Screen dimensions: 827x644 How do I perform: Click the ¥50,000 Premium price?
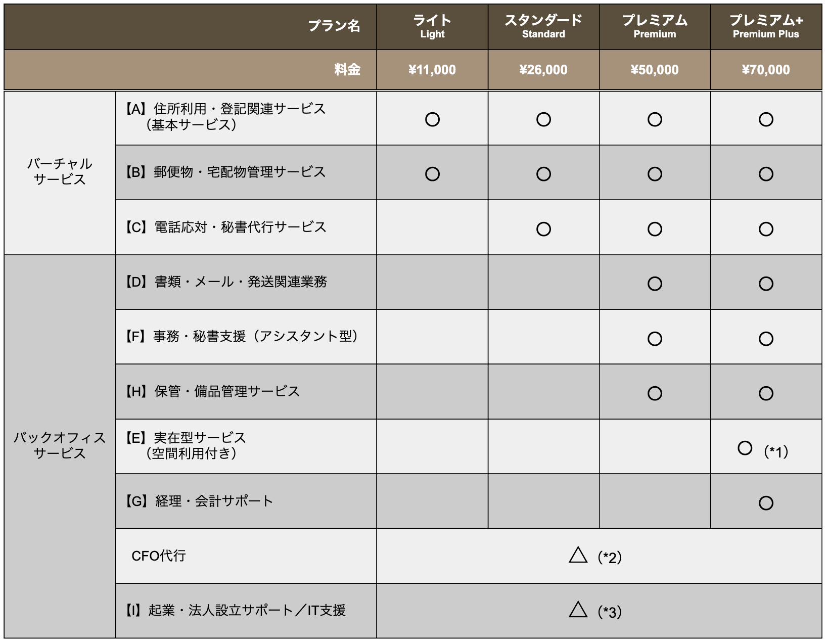point(655,70)
